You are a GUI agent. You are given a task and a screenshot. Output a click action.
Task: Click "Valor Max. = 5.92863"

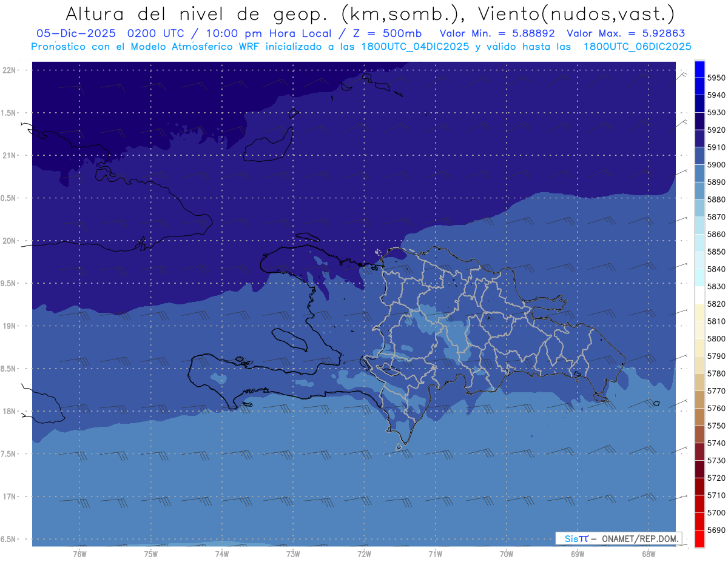[x=625, y=33]
